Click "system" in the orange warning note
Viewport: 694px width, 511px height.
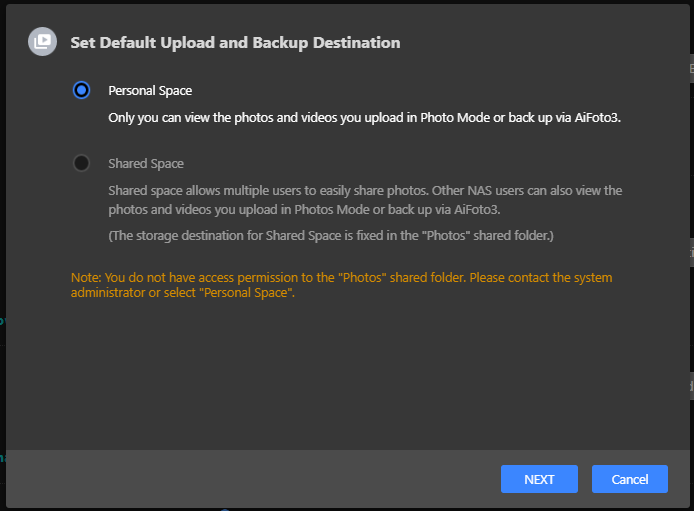click(591, 278)
